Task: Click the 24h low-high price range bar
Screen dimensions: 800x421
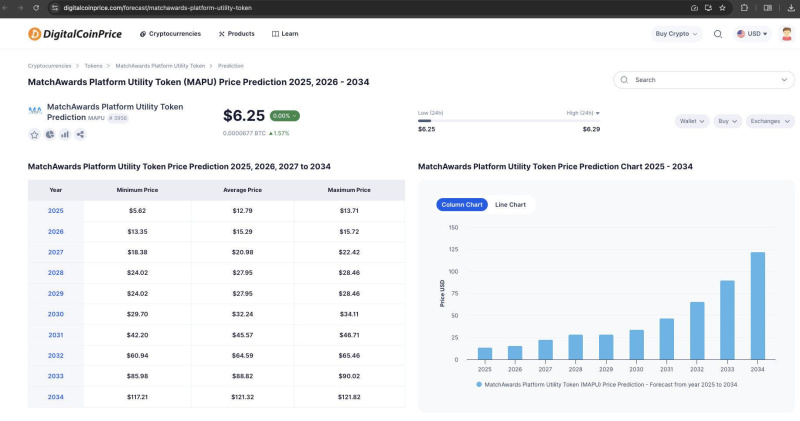Action: [x=508, y=121]
